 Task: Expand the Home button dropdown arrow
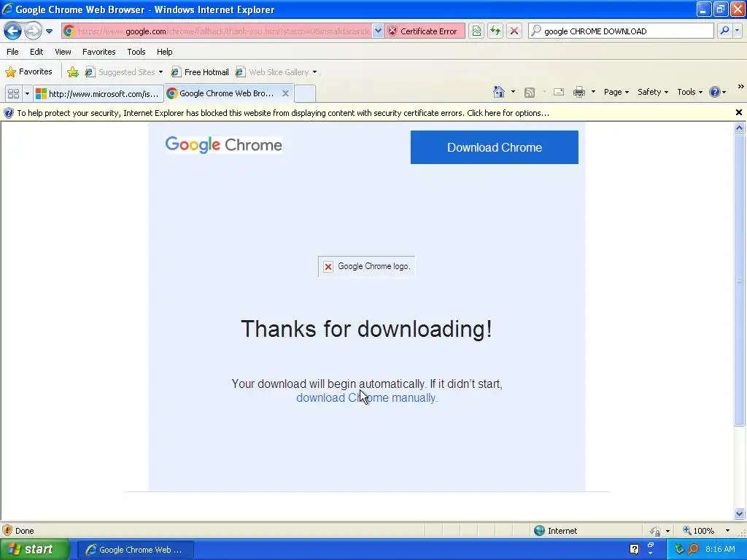[513, 92]
